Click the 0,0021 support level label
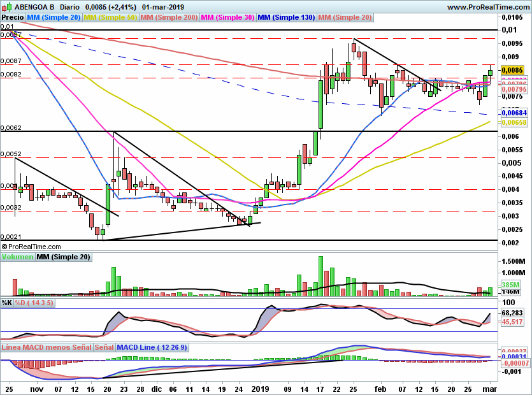This screenshot has height=395, width=532. pos(11,237)
